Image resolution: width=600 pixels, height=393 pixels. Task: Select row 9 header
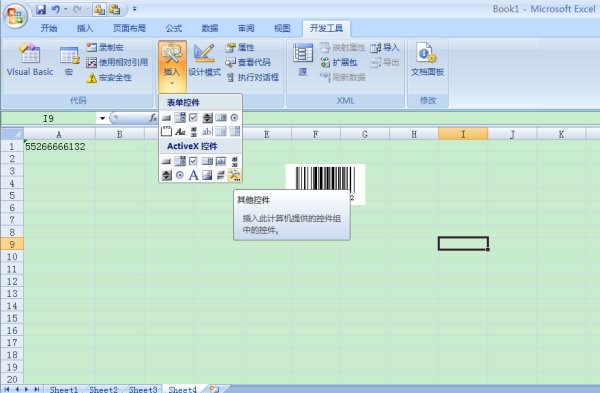[12, 245]
